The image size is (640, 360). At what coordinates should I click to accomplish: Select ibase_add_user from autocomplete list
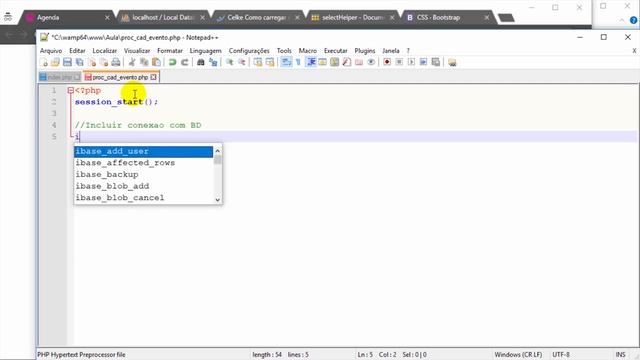pyautogui.click(x=143, y=151)
